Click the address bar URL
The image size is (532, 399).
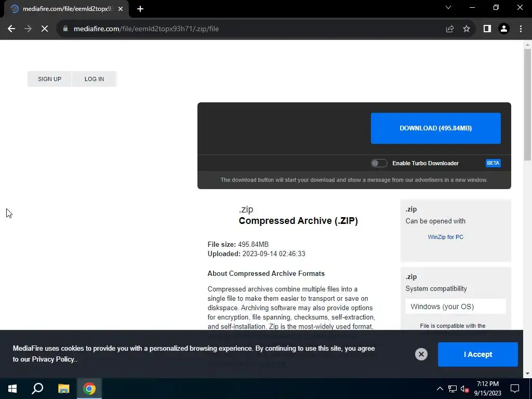[x=146, y=29]
